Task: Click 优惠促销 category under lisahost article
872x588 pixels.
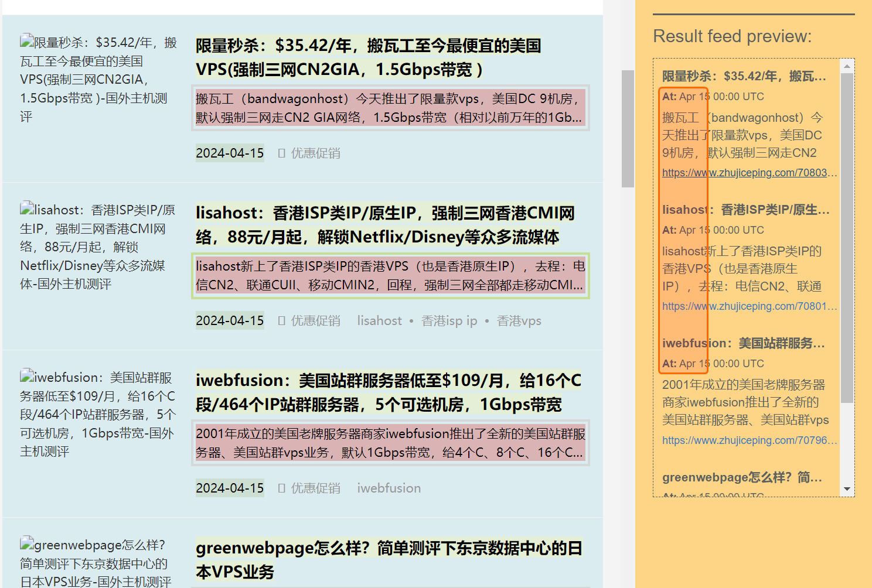Action: [315, 321]
